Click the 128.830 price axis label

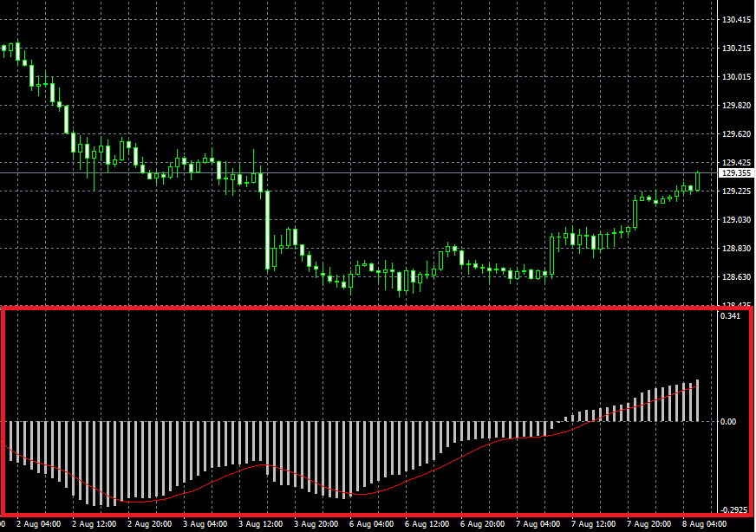tap(736, 248)
